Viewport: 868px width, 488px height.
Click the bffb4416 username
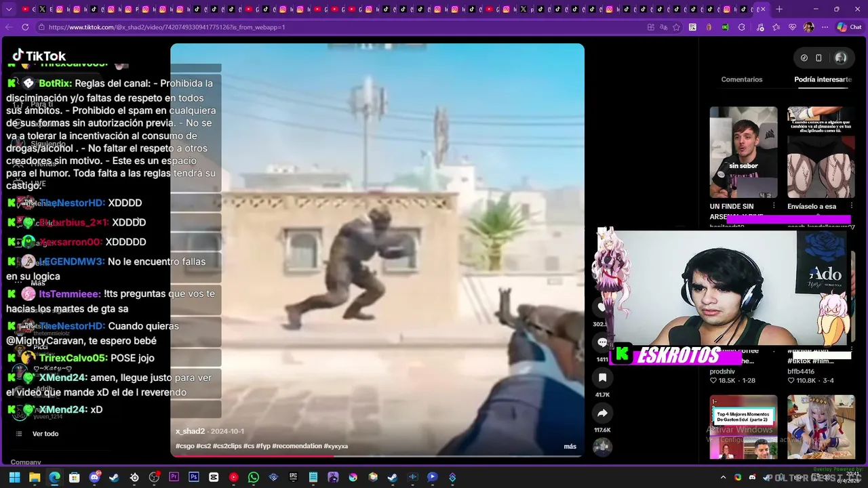(x=801, y=371)
